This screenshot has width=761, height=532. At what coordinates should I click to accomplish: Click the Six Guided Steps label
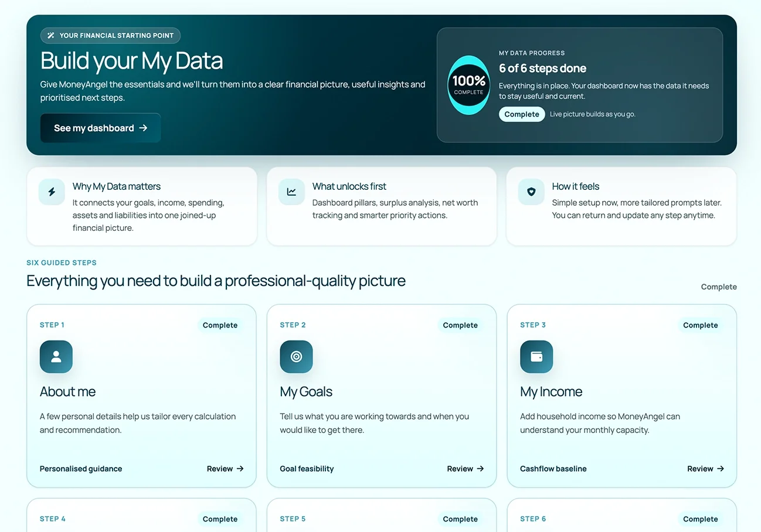(62, 263)
